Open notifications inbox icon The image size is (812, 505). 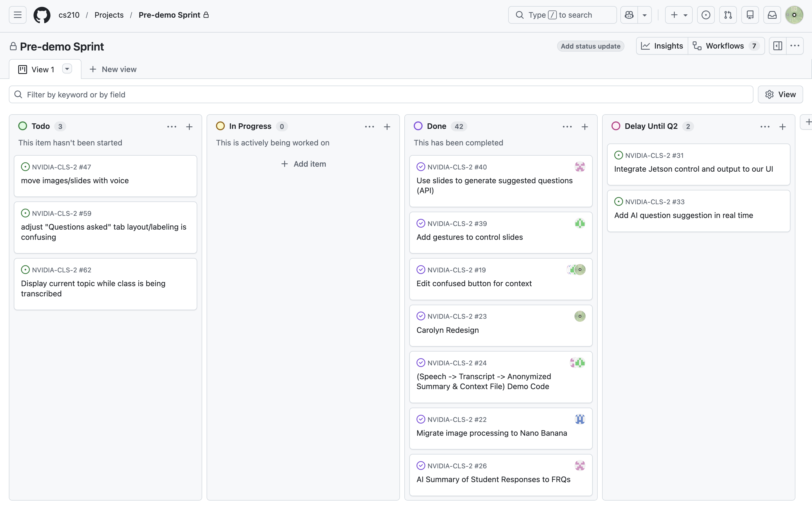(x=772, y=15)
